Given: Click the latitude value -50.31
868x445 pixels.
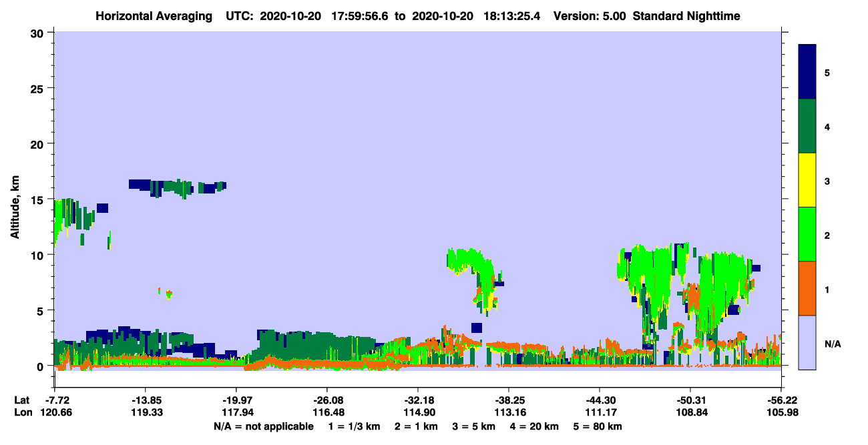Looking at the screenshot, I should click(690, 400).
